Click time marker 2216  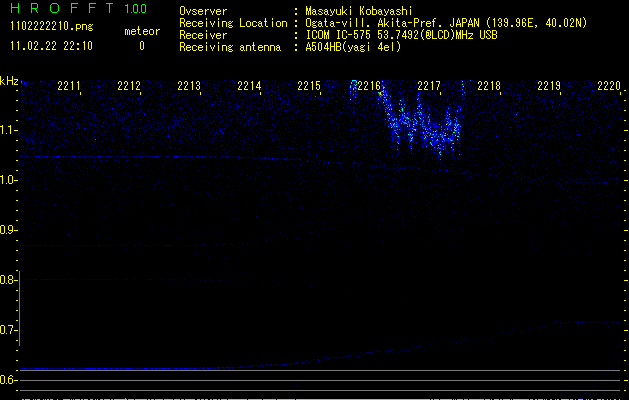coord(369,85)
